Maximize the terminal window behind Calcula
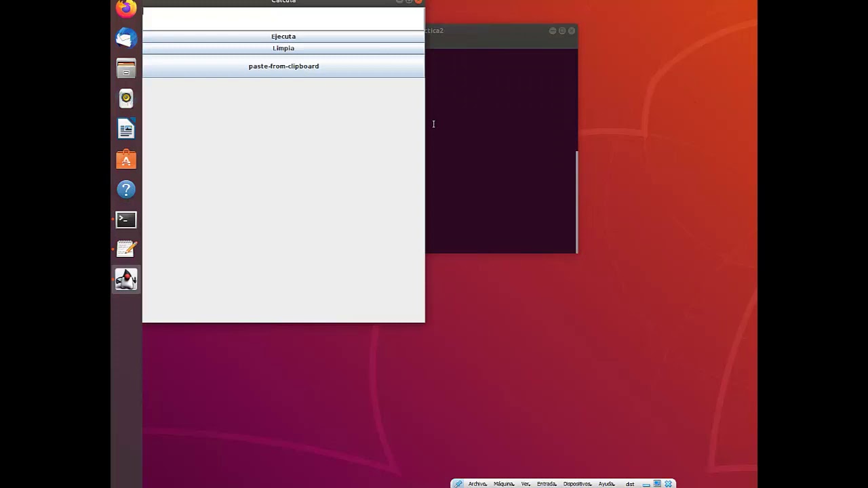Screen dimensions: 868x488 point(562,30)
